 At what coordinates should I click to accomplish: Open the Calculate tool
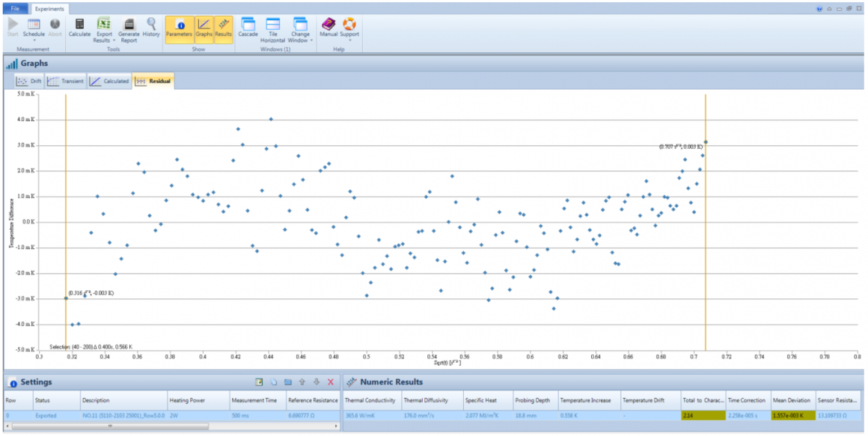tap(80, 28)
